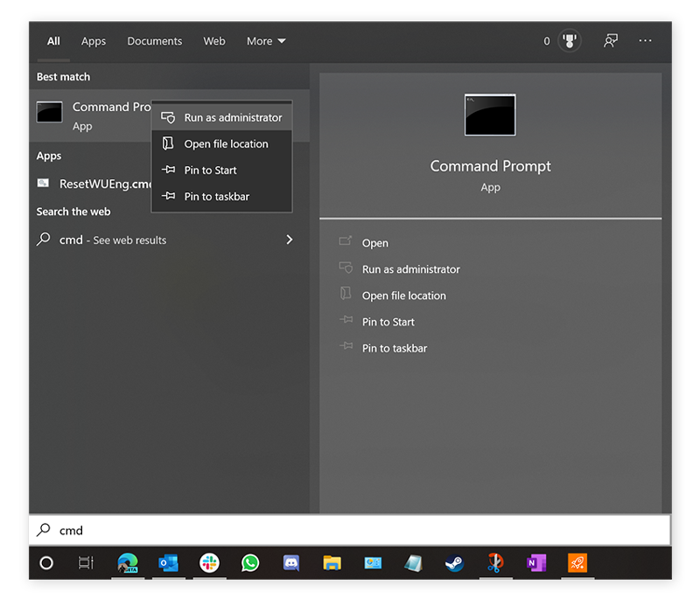Click the Microsoft Rewards medal icon
This screenshot has width=700, height=606.
[x=569, y=40]
